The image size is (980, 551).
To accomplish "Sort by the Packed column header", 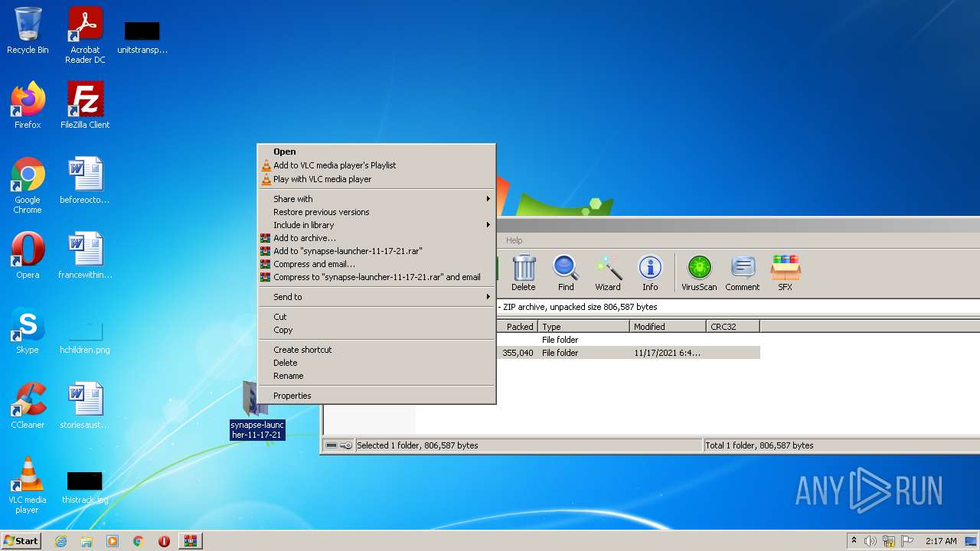I will 517,327.
